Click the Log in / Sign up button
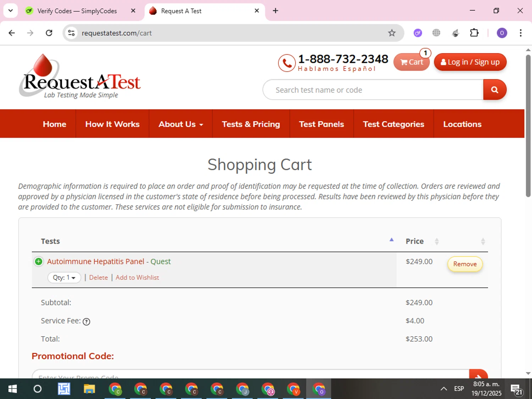 [470, 62]
